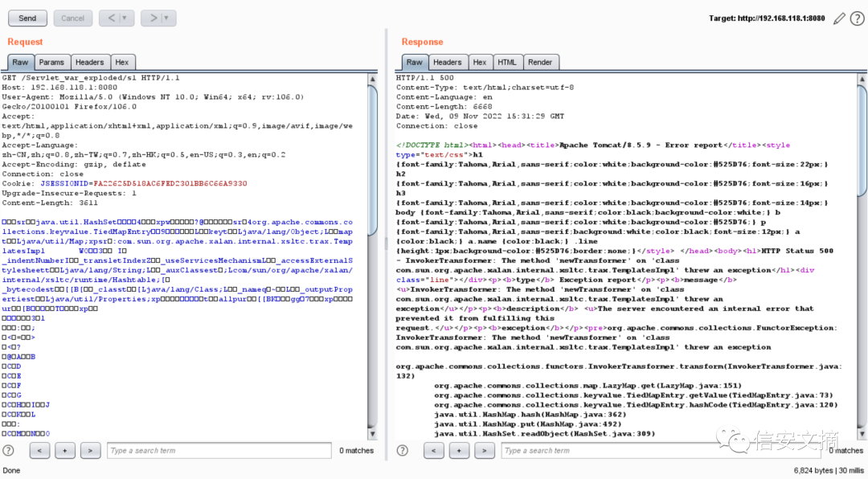Select the Response Raw tab
868x479 pixels.
tap(414, 62)
